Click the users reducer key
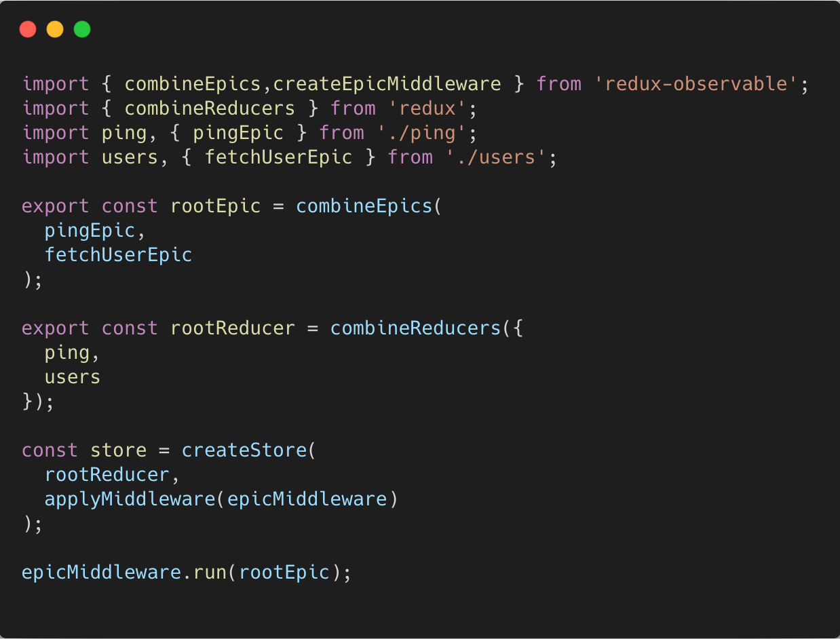Image resolution: width=840 pixels, height=639 pixels. pos(71,376)
